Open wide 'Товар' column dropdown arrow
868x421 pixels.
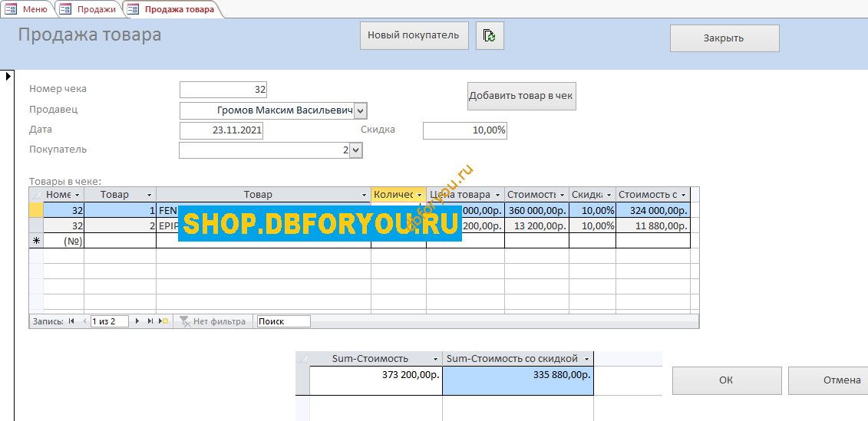pos(364,195)
